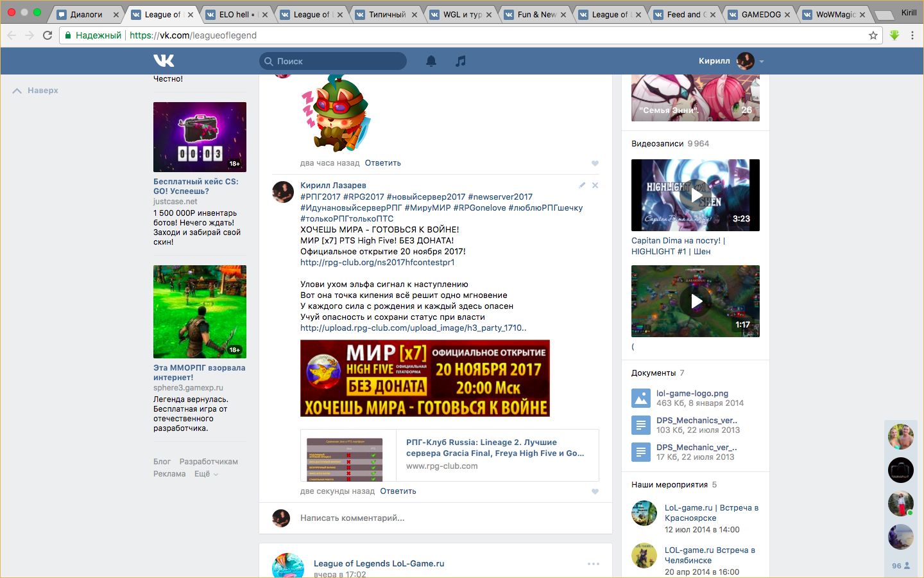Switch to the Типичный browser tab
This screenshot has height=578, width=924.
pyautogui.click(x=387, y=14)
